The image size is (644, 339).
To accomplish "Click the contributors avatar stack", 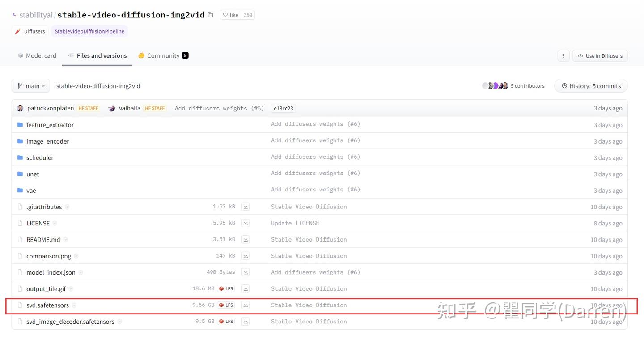I will (x=495, y=86).
